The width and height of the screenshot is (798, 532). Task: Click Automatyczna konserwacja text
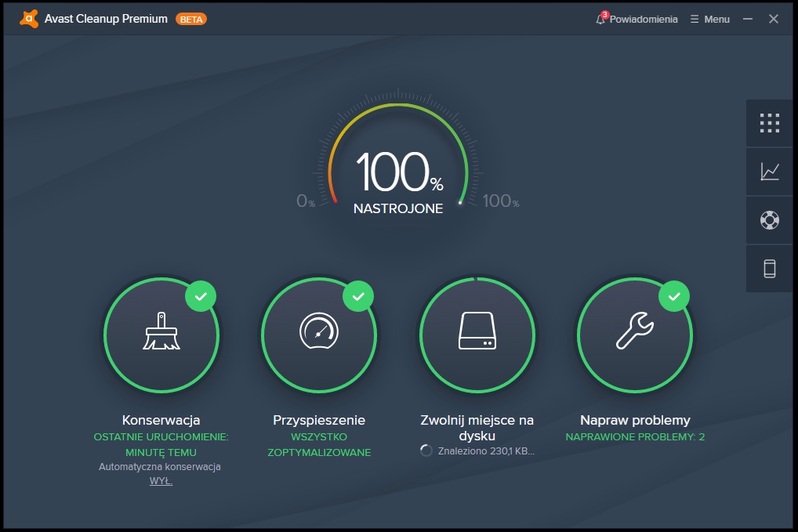[160, 467]
